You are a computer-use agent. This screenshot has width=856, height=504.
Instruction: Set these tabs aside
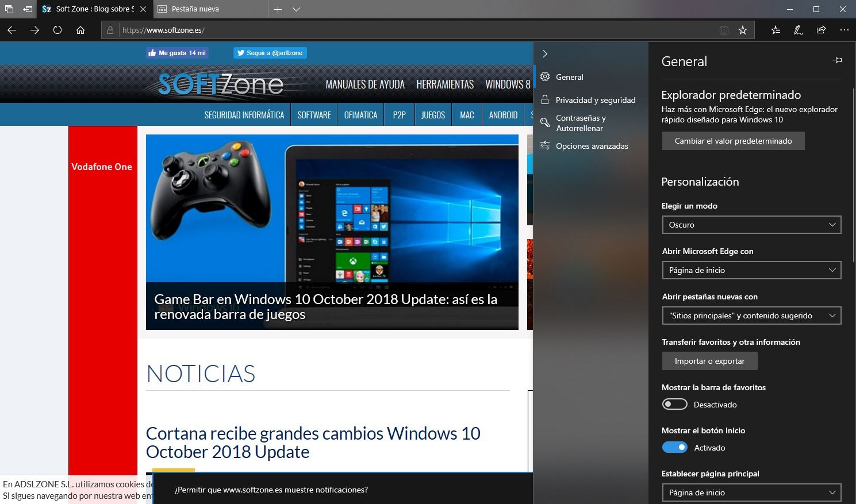pos(28,9)
